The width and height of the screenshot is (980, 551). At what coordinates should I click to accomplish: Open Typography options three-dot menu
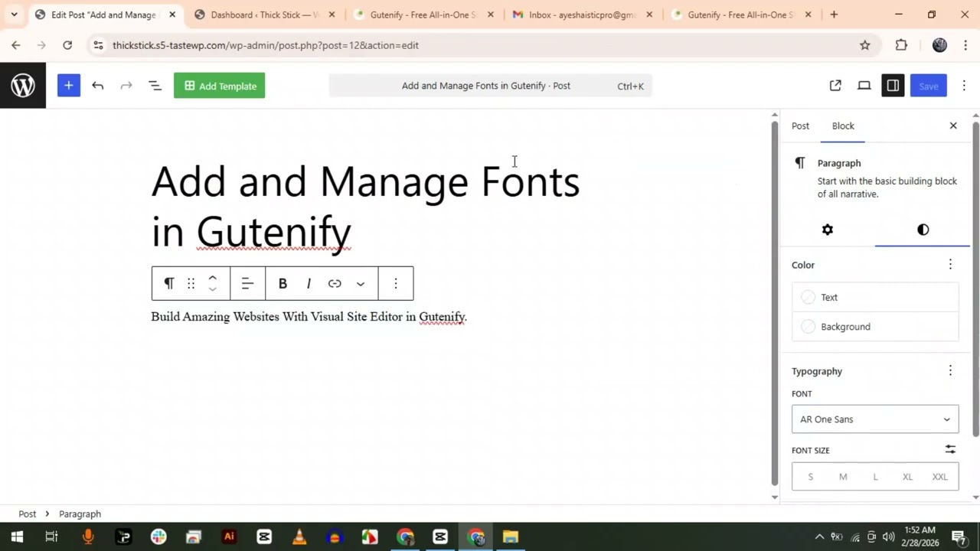950,371
